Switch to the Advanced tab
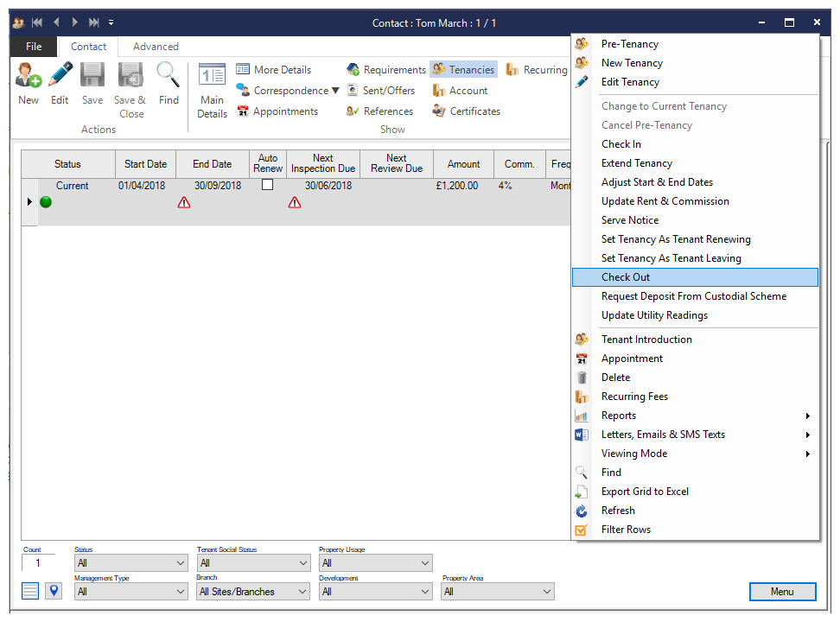 156,47
